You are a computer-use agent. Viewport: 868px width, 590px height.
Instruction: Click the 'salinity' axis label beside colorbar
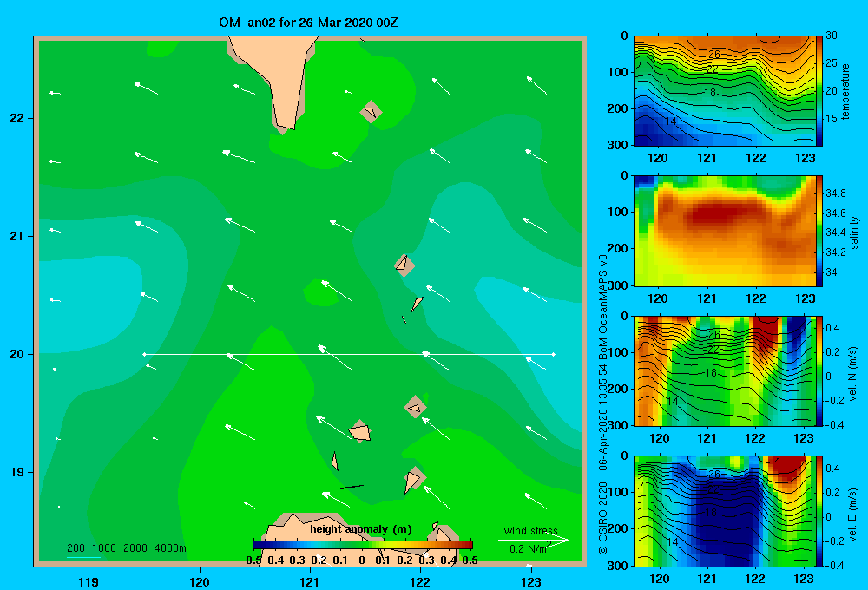click(x=853, y=233)
